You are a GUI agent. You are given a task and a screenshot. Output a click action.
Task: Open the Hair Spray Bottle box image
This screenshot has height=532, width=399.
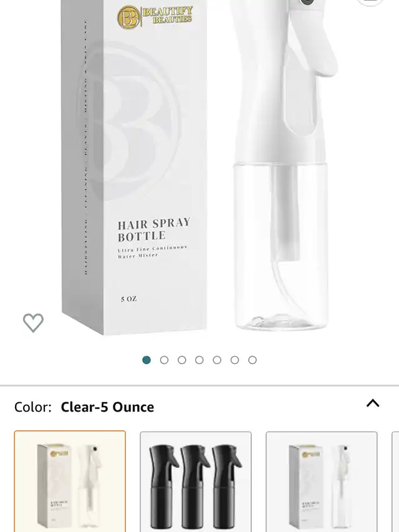pos(134,168)
